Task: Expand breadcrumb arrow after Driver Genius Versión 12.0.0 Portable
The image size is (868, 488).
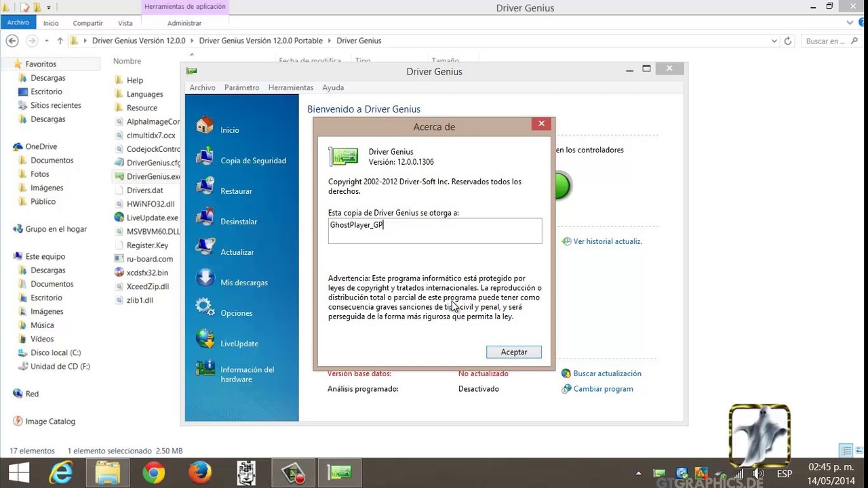Action: (330, 41)
